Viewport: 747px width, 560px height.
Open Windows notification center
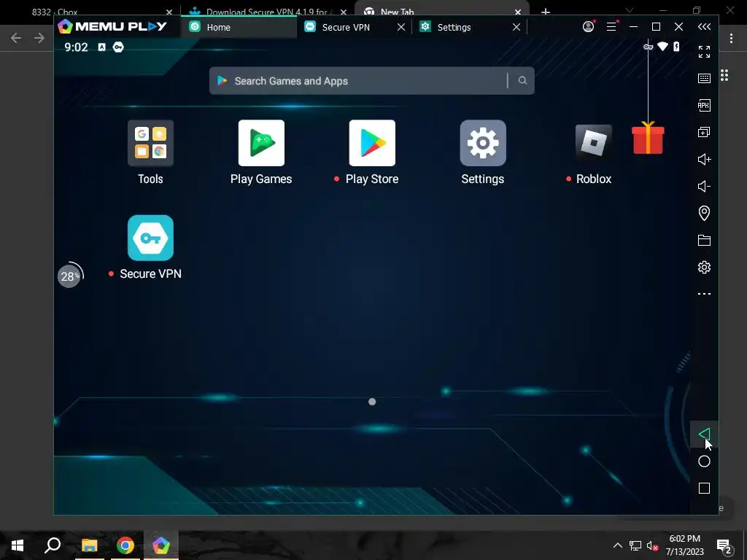724,545
